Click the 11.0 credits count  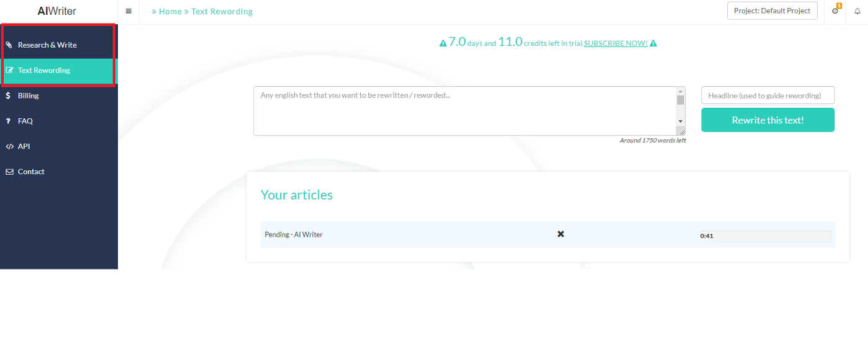[510, 42]
